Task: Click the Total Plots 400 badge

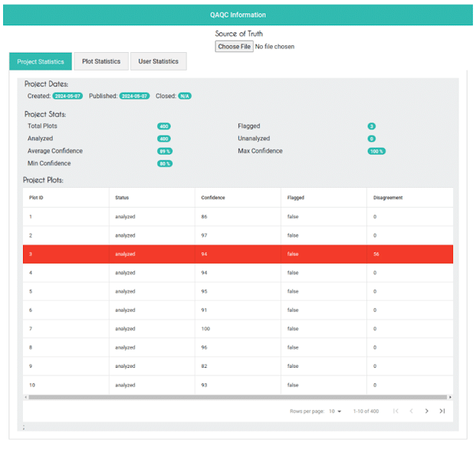Action: 164,126
